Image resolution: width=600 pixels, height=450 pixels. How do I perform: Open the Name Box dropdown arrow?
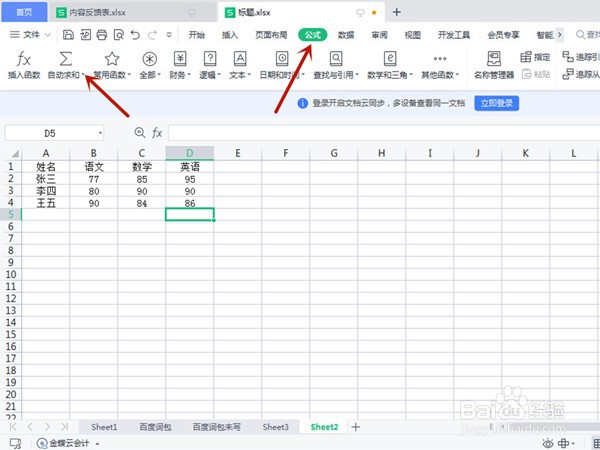(x=100, y=133)
